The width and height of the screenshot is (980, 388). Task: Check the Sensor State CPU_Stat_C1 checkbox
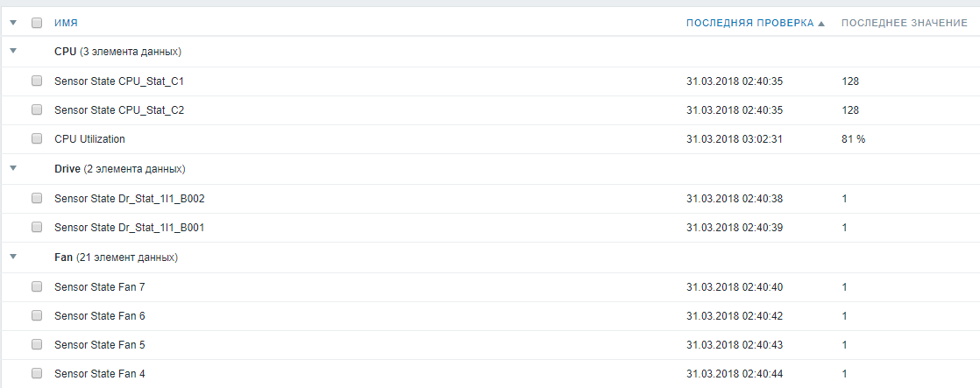(37, 81)
